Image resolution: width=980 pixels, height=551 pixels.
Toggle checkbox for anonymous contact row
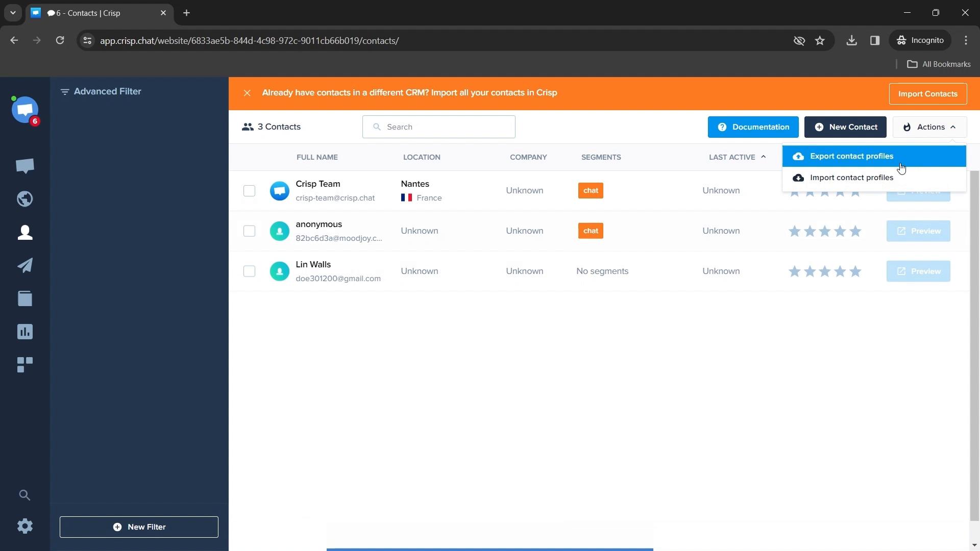coord(249,231)
